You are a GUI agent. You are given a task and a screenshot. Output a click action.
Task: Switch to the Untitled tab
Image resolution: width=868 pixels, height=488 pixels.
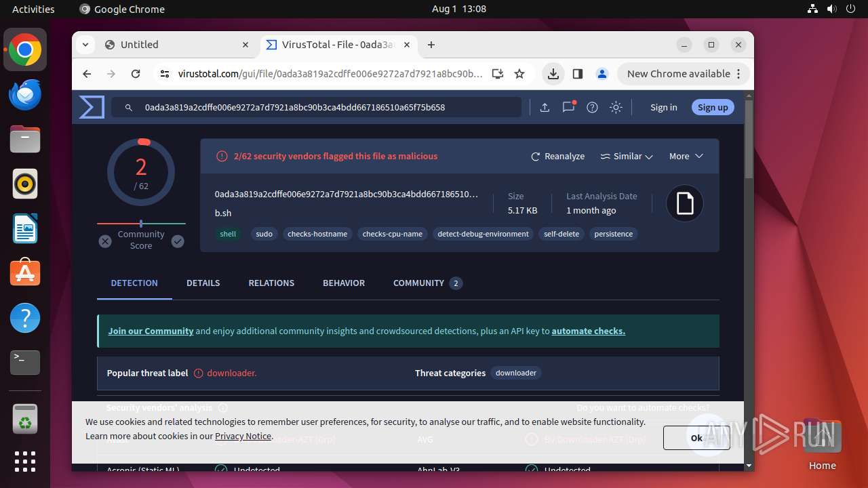coord(176,45)
